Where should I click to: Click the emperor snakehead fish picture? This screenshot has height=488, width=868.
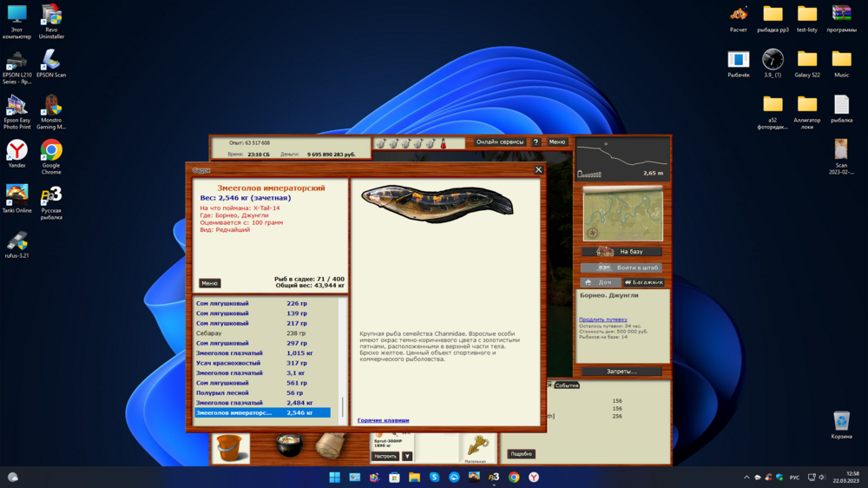[437, 203]
